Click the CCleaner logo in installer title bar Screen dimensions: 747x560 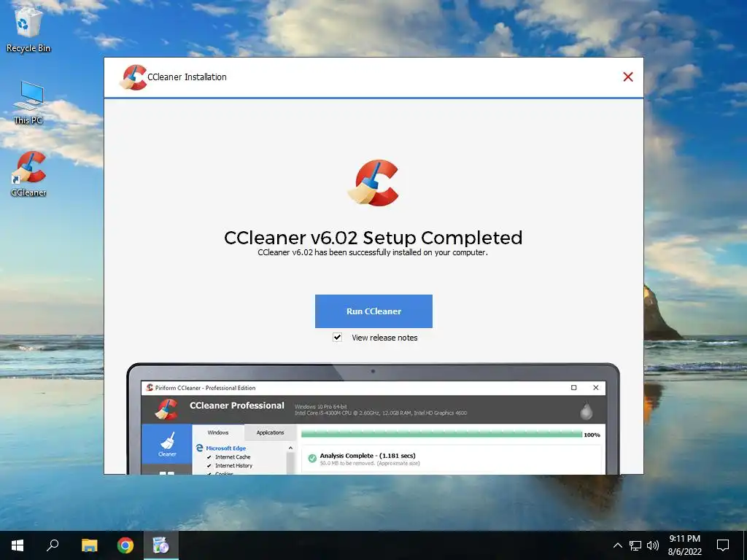[133, 77]
